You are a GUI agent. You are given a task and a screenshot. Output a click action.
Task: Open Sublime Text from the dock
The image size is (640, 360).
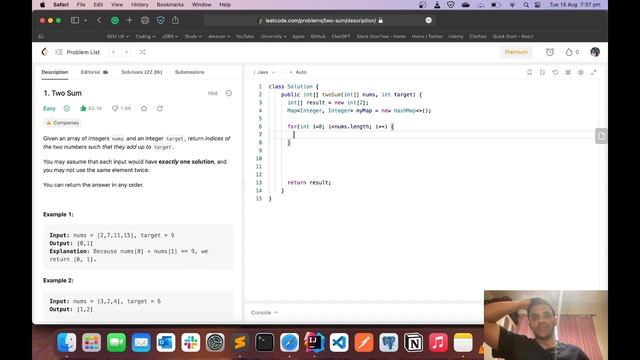pyautogui.click(x=240, y=342)
